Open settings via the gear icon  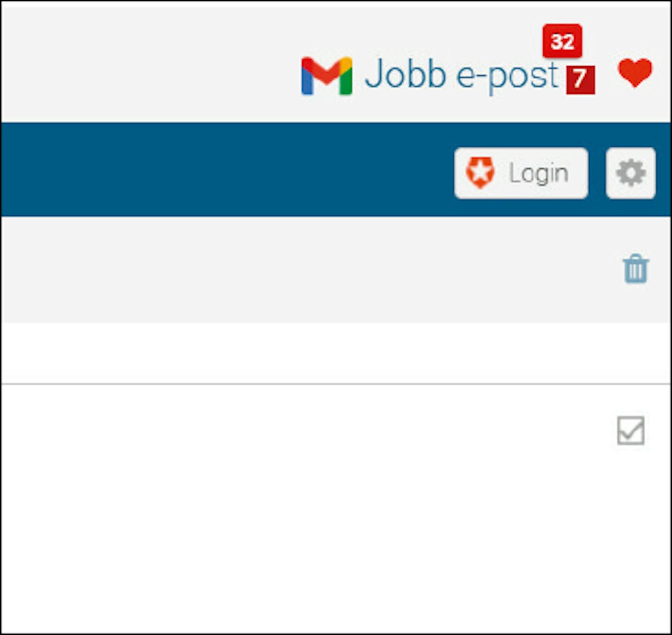tap(630, 173)
